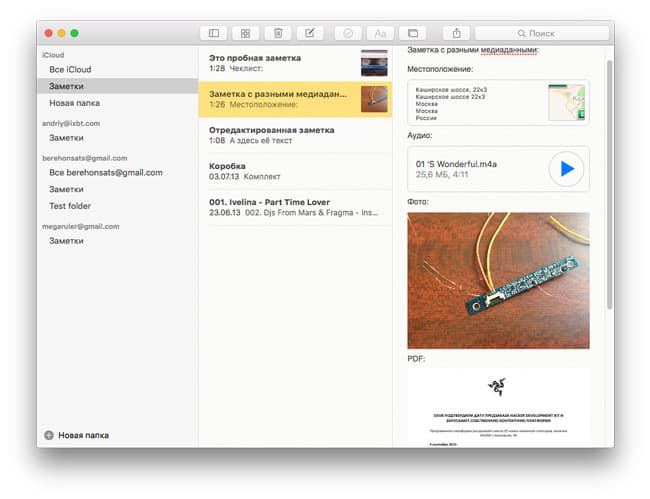
Task: Open text format Aa button
Action: (380, 33)
